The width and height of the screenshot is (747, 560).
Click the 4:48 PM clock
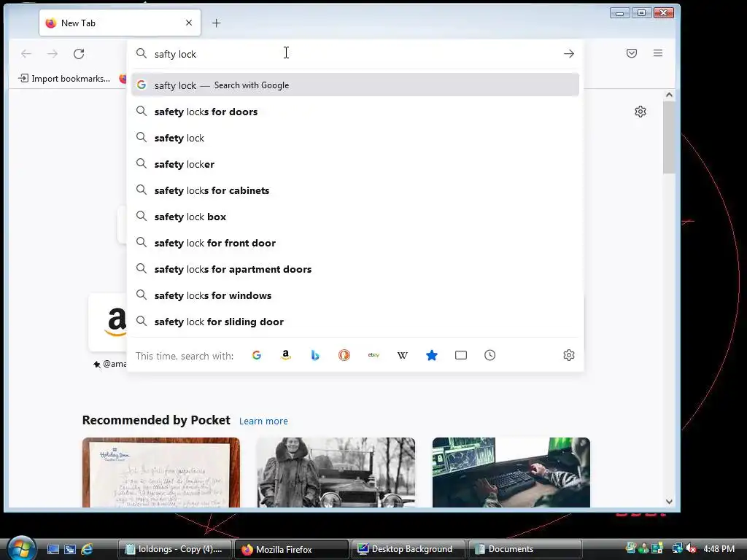(x=719, y=548)
